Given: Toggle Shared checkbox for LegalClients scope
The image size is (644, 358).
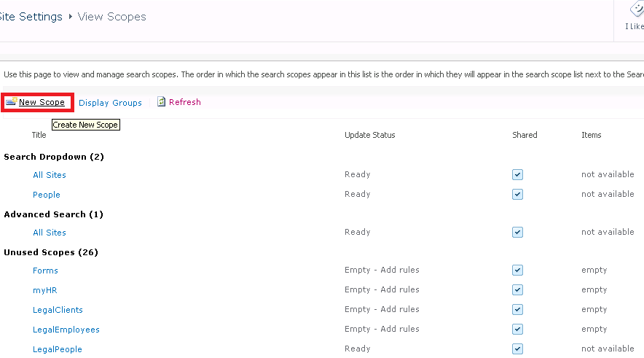Looking at the screenshot, I should tap(517, 310).
